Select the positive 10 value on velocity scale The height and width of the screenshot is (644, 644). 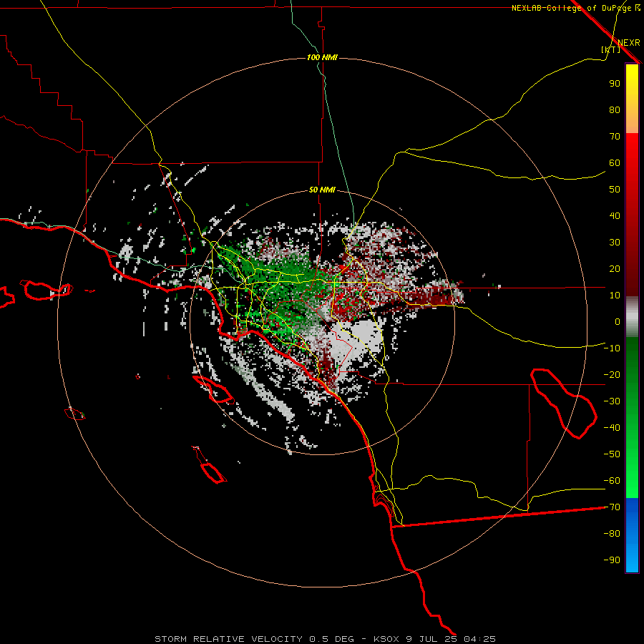click(615, 296)
